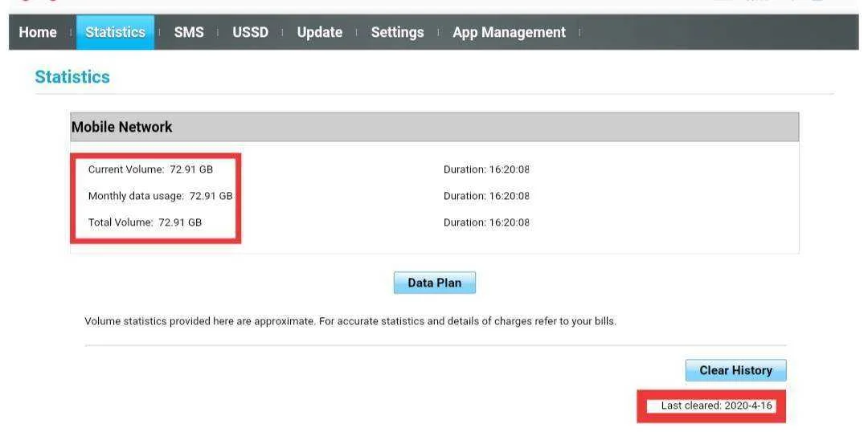Select the Monthly data usage: 72.91 GB text
The height and width of the screenshot is (436, 868).
pos(161,196)
